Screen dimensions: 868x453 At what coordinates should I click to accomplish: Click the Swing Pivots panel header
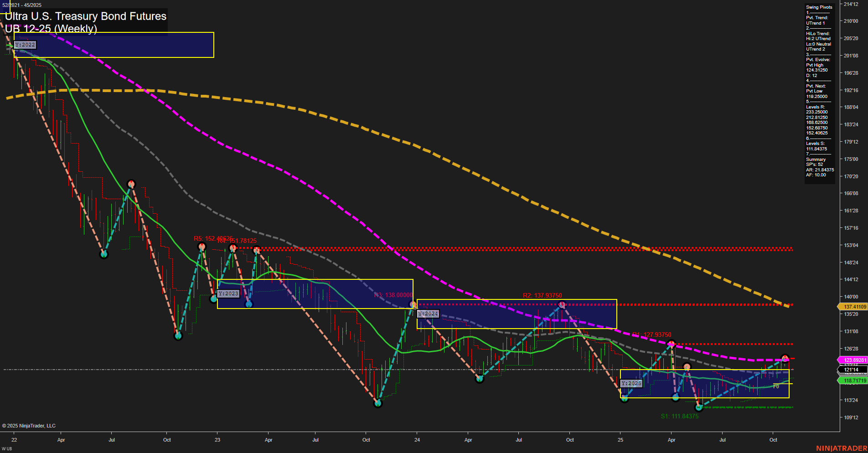click(x=818, y=7)
